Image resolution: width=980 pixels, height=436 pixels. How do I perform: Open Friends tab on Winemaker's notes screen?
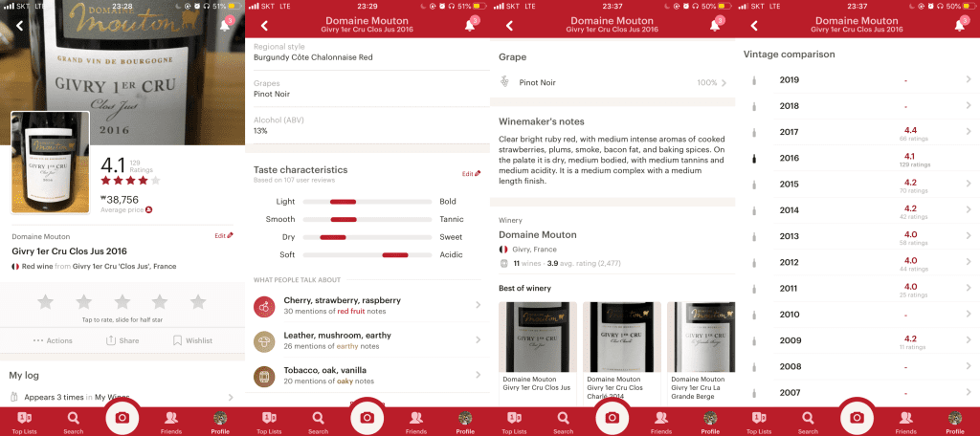[x=660, y=423]
